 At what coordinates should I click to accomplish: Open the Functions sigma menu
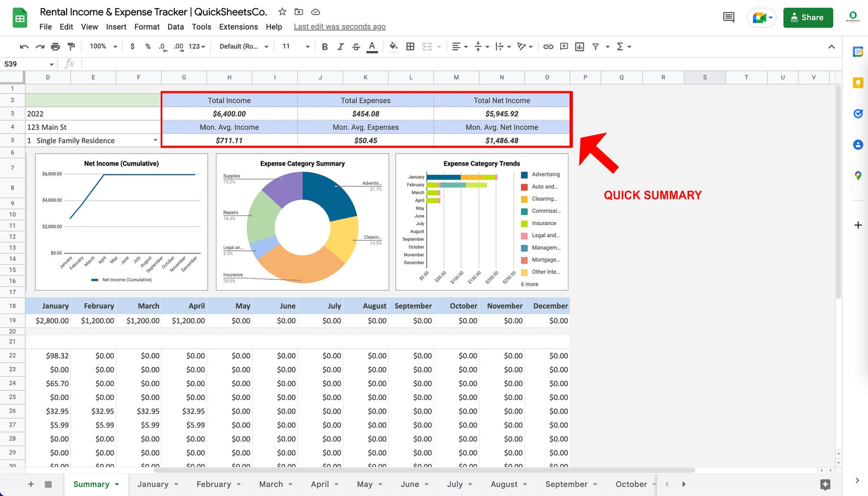624,47
